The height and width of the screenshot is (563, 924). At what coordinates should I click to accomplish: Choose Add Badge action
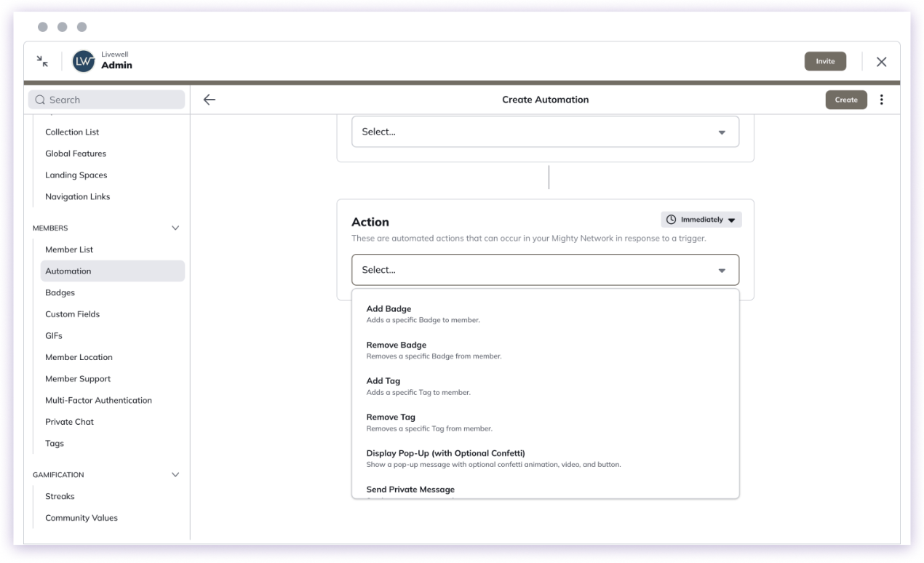pyautogui.click(x=545, y=314)
